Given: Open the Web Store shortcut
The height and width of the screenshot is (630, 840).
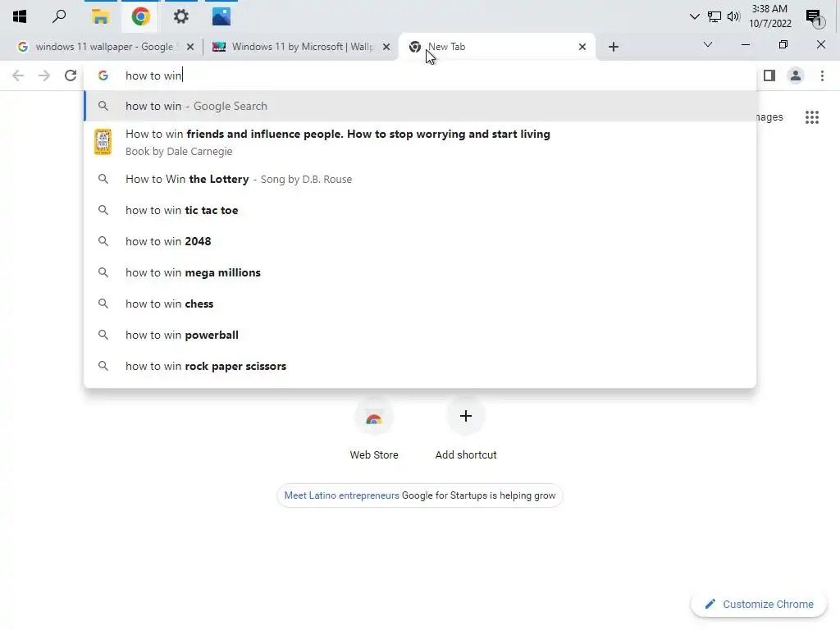Looking at the screenshot, I should pyautogui.click(x=374, y=428).
